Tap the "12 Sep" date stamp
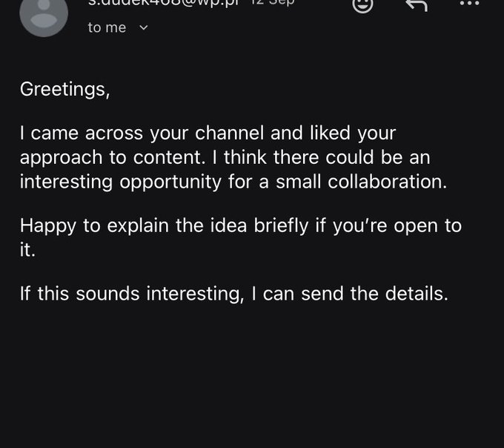This screenshot has height=448, width=504. click(x=272, y=2)
